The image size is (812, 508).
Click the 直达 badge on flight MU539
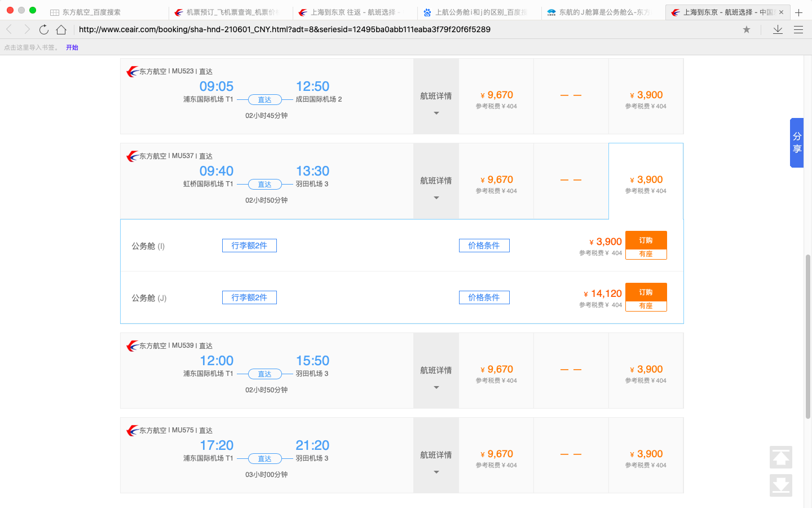coord(265,374)
